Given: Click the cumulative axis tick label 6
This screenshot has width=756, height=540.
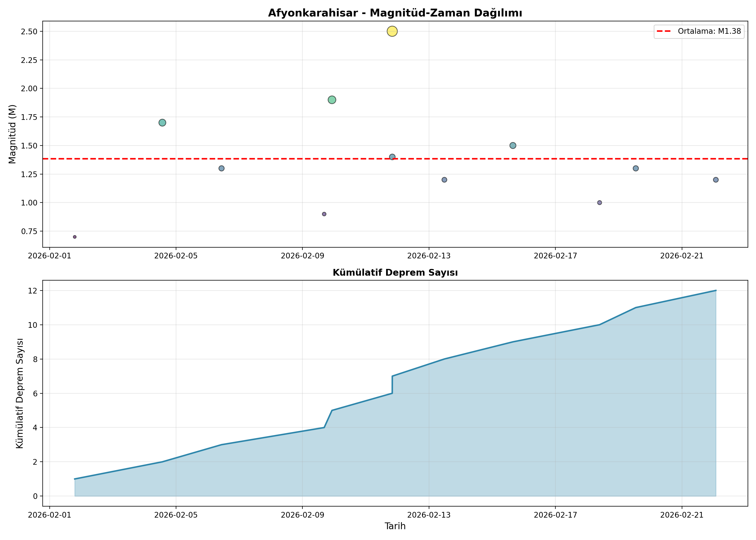Looking at the screenshot, I should (x=35, y=393).
